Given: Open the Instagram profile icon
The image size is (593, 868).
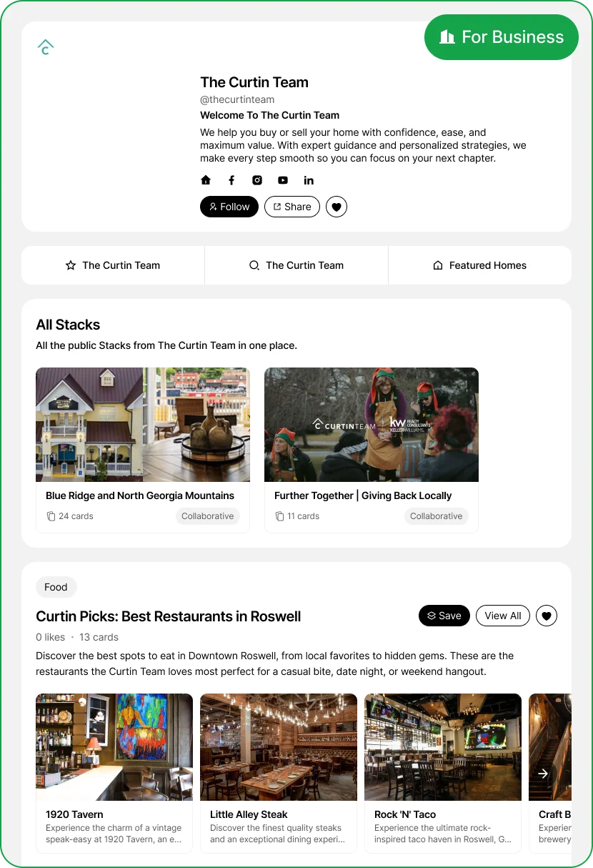Looking at the screenshot, I should pyautogui.click(x=257, y=180).
